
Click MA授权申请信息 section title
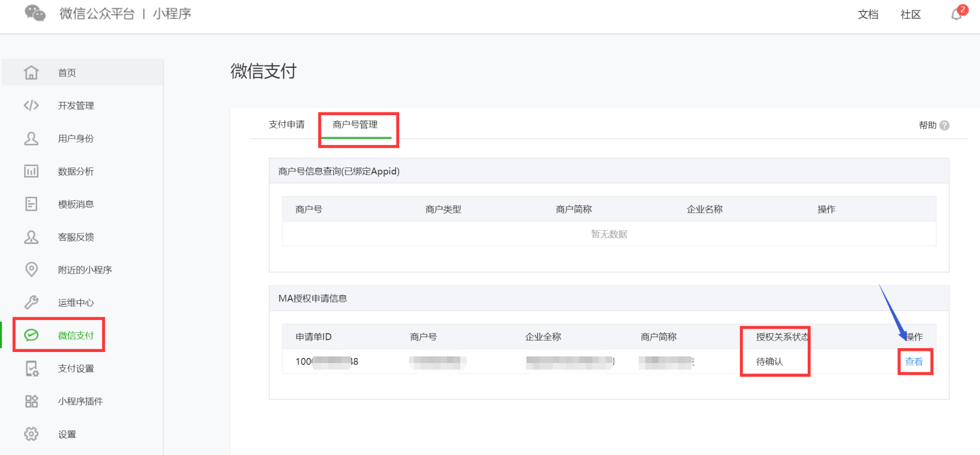(x=313, y=299)
